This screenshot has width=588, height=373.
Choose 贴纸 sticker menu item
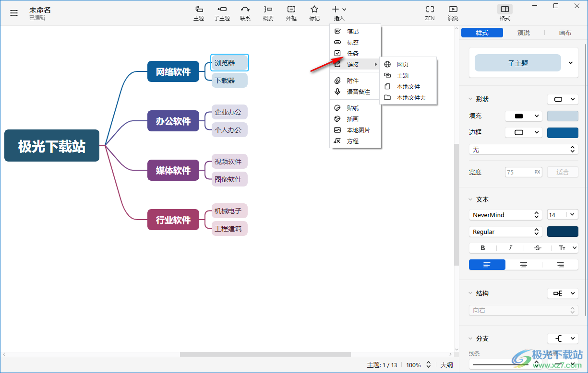pyautogui.click(x=356, y=108)
